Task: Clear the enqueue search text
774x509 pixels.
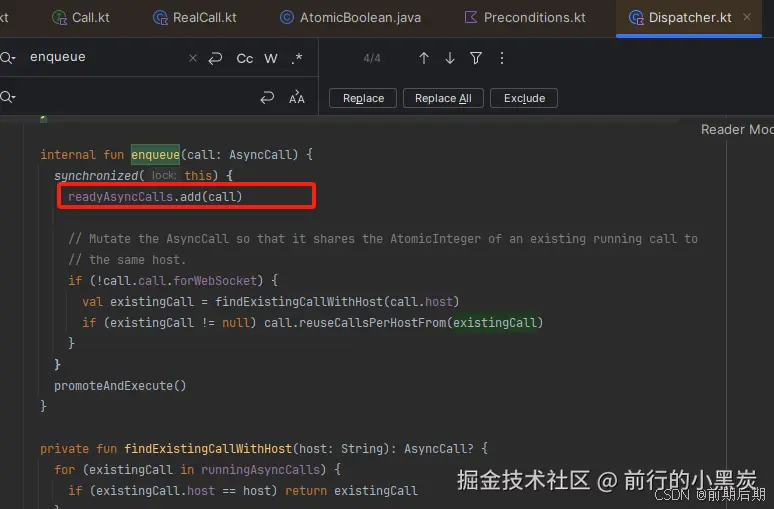Action: coord(193,58)
